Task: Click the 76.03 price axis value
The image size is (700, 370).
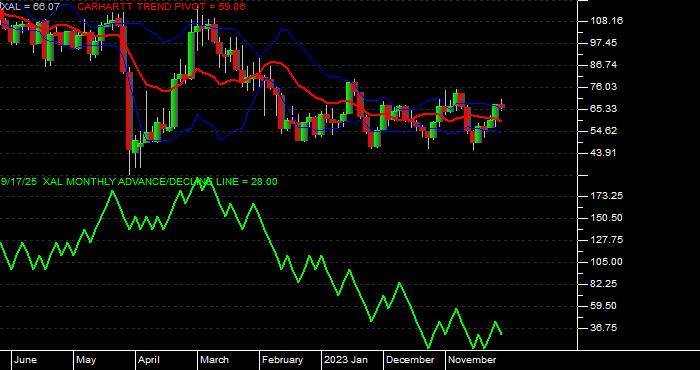Action: [603, 87]
